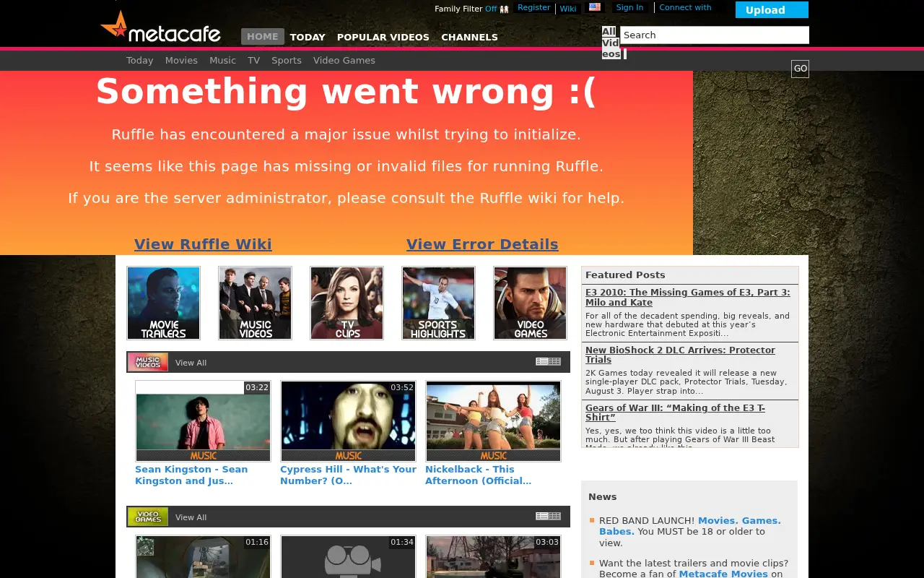Click the Wiki link in the header
This screenshot has height=578, width=924.
tap(568, 9)
